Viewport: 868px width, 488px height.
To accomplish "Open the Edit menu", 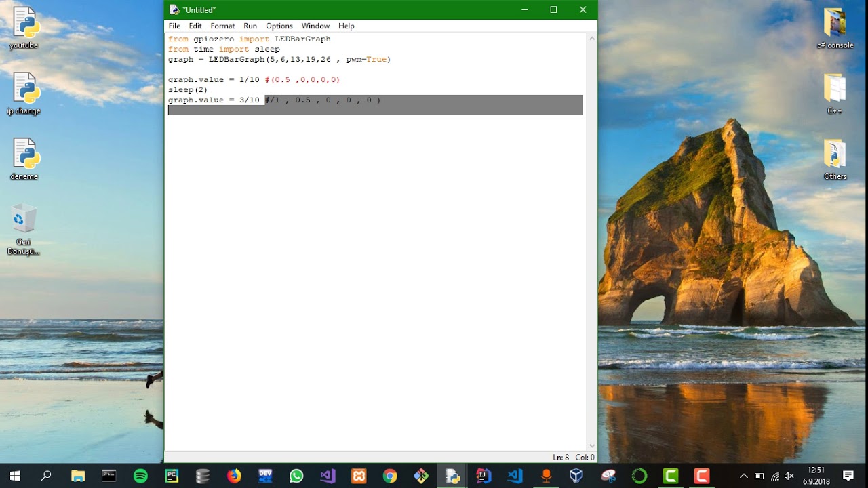I will pos(195,26).
